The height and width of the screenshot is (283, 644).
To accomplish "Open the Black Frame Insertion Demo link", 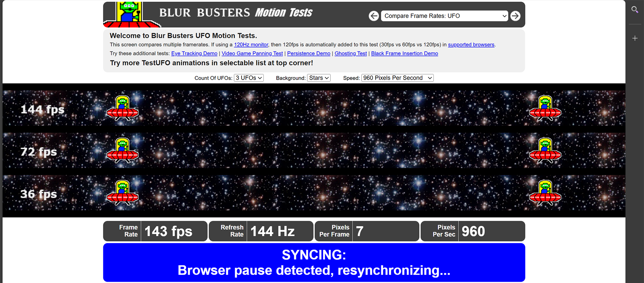I will 405,53.
